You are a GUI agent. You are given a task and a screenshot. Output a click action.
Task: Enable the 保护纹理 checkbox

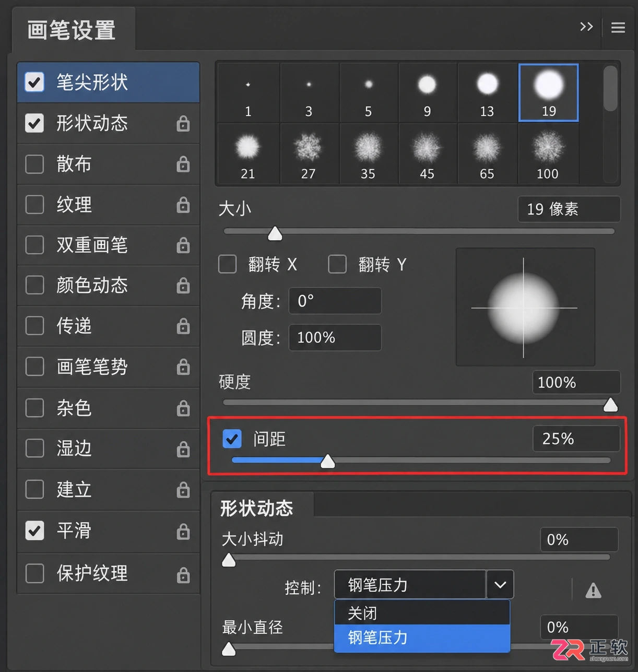(34, 573)
